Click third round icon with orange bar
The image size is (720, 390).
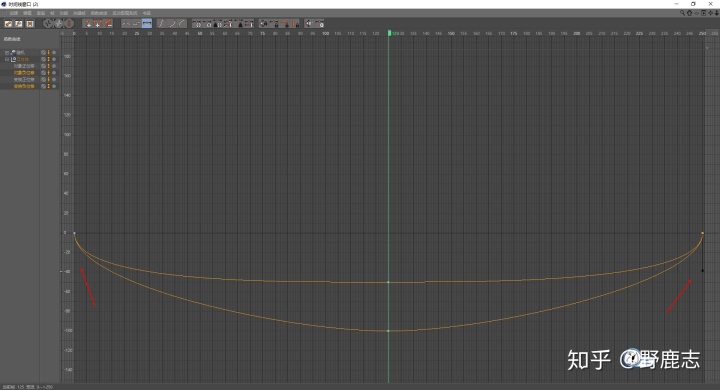(69, 23)
